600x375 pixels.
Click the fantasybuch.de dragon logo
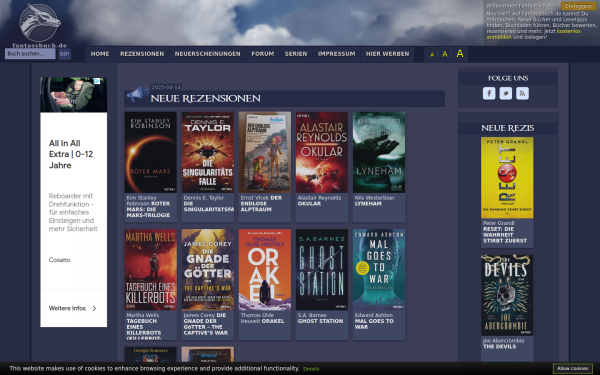39,25
